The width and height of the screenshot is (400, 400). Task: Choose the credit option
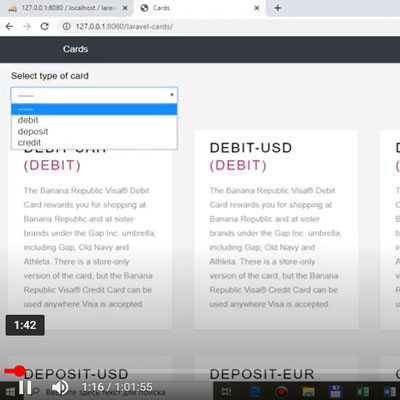coord(94,142)
